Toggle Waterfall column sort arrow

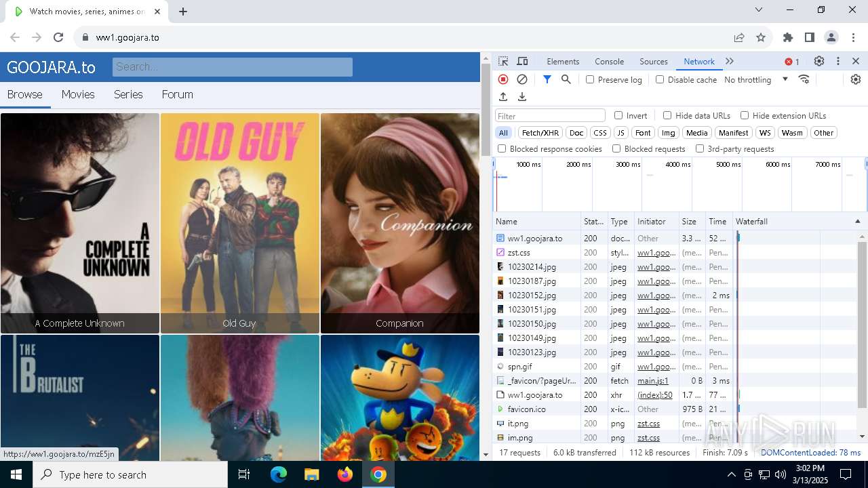coord(857,222)
